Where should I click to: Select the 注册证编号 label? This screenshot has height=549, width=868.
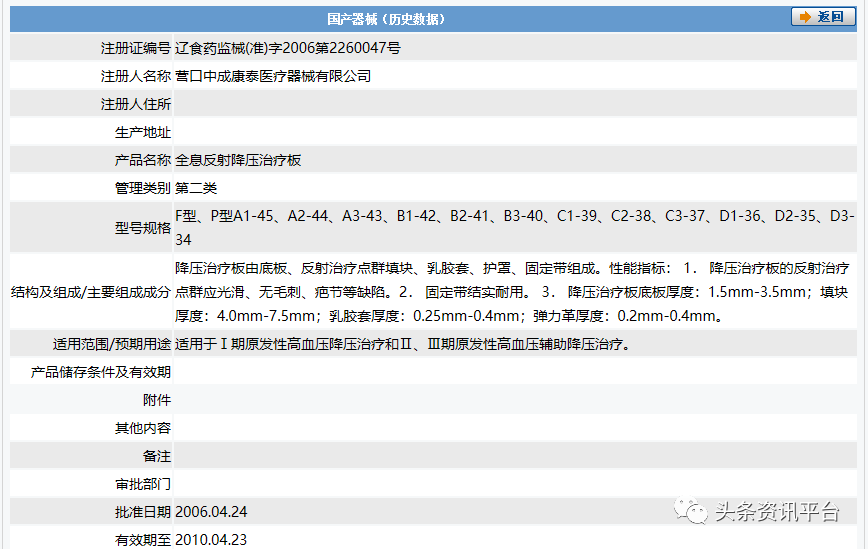pos(135,48)
